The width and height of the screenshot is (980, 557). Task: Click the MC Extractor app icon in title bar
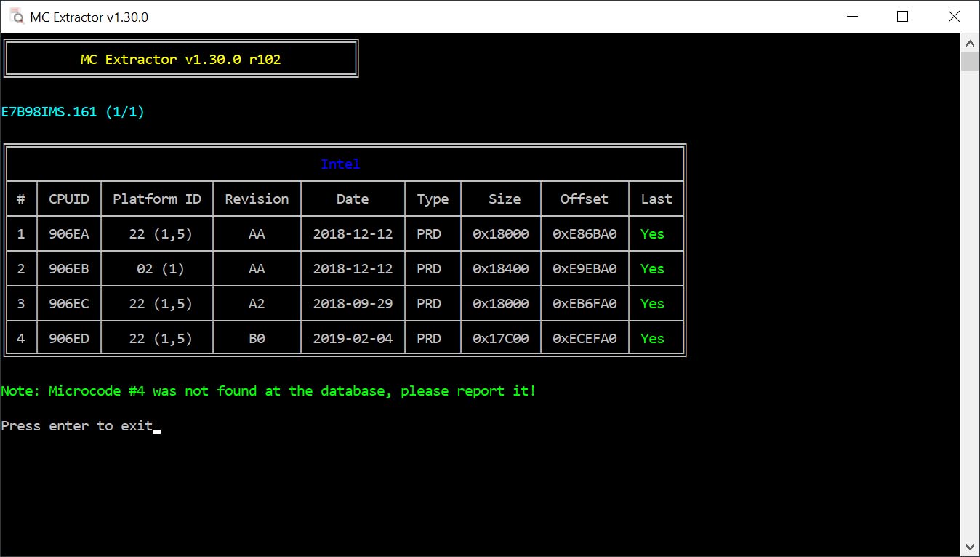coord(17,17)
